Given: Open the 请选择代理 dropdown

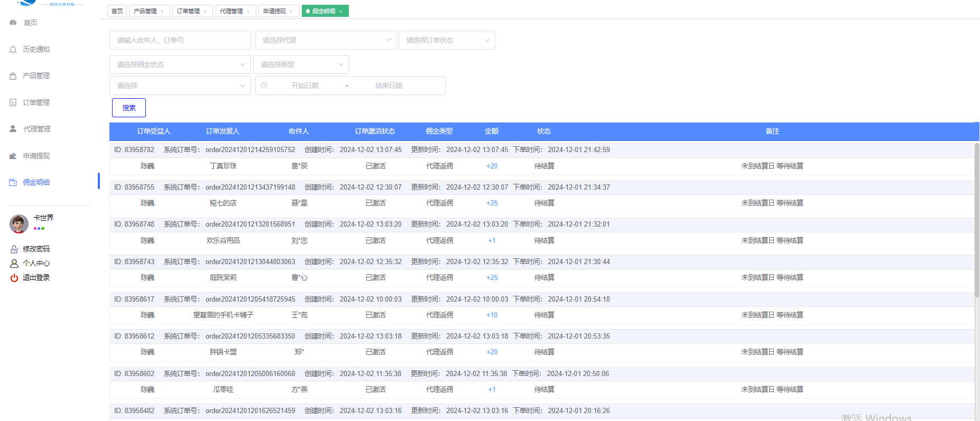Looking at the screenshot, I should click(326, 40).
